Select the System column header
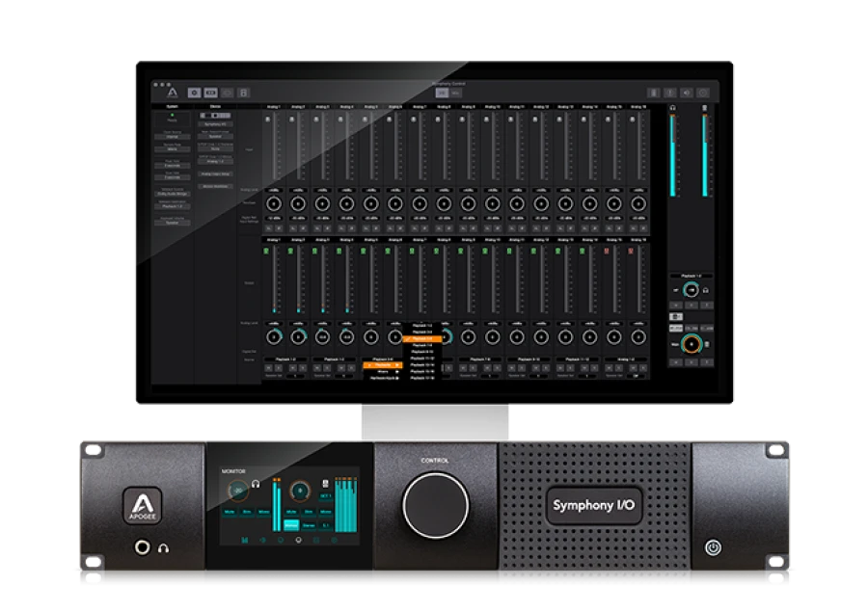 (x=173, y=107)
